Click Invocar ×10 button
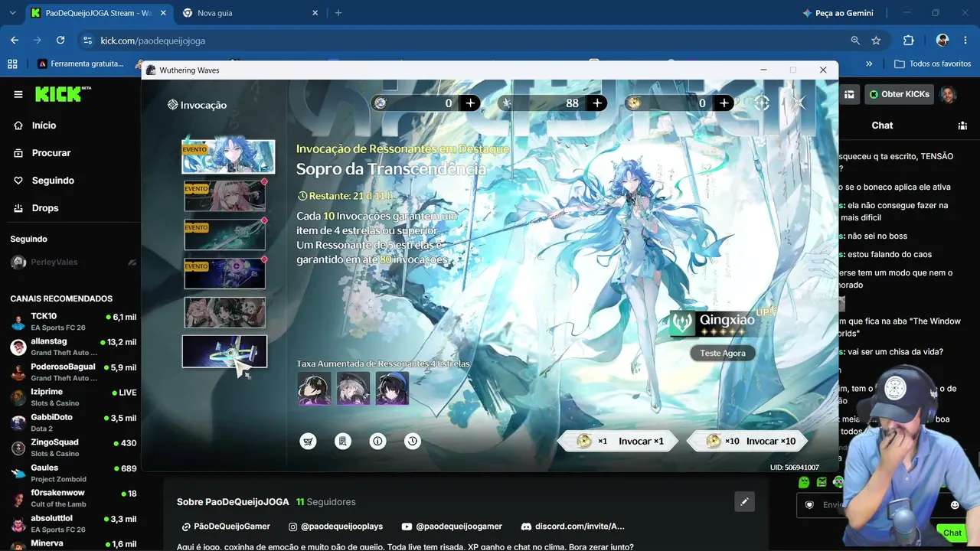Image resolution: width=980 pixels, height=551 pixels. click(747, 441)
